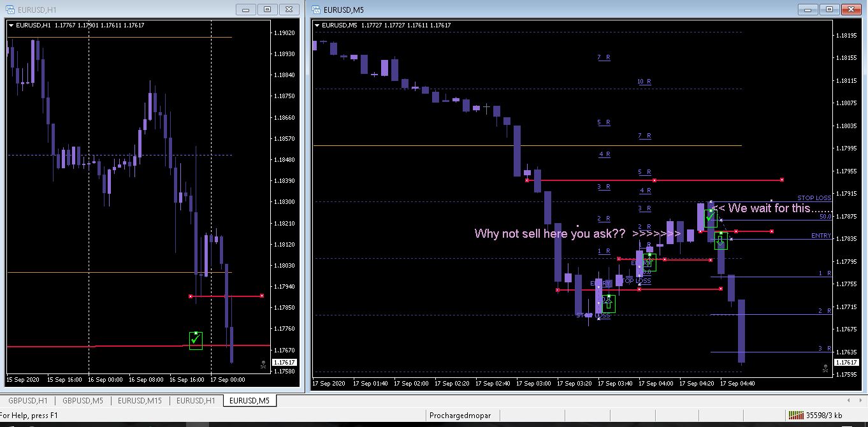Click time label '16 Sep 08:00'

coord(145,379)
